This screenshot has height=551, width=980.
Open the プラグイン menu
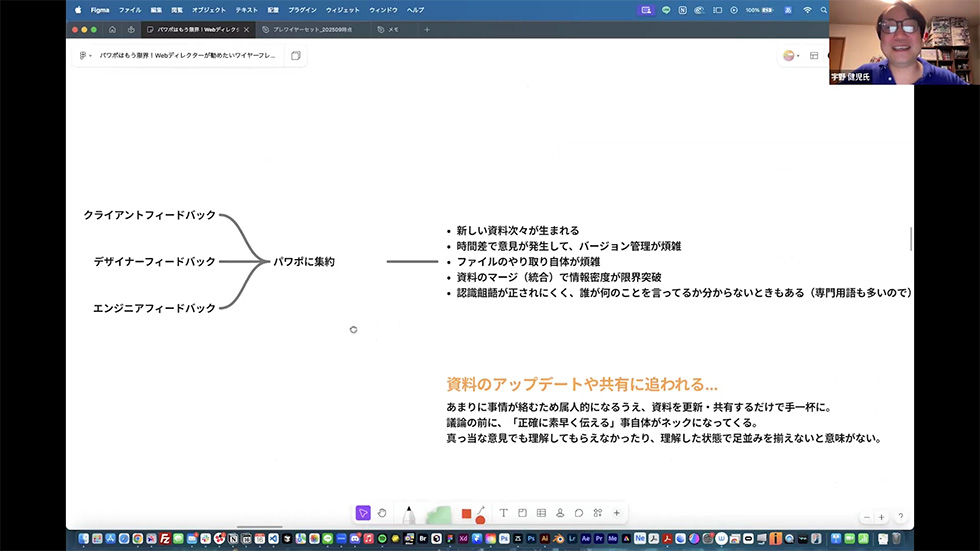[302, 10]
